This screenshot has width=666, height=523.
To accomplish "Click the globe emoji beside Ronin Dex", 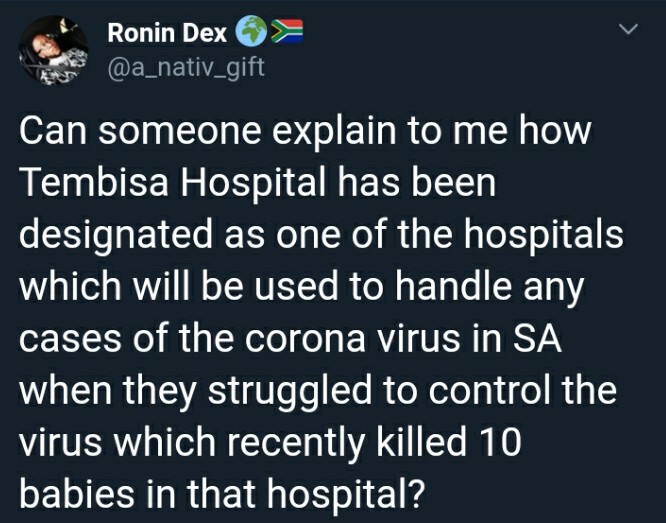I will coord(251,32).
